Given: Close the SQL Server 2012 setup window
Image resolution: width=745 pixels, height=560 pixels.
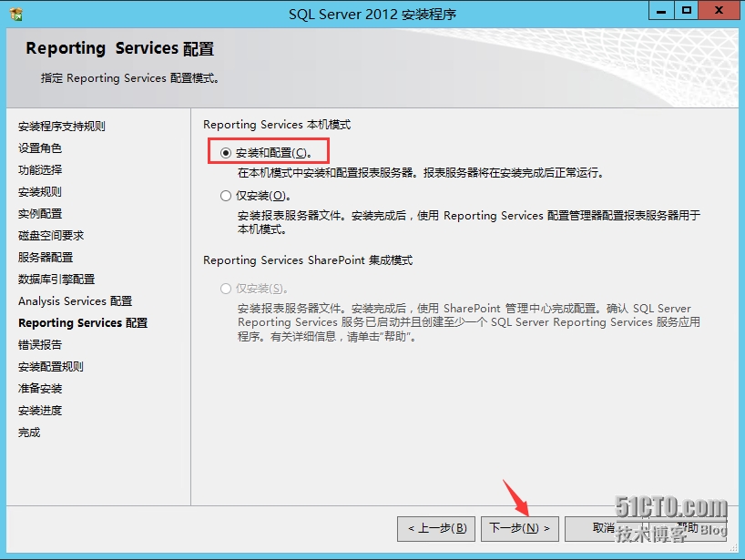Looking at the screenshot, I should coord(719,11).
